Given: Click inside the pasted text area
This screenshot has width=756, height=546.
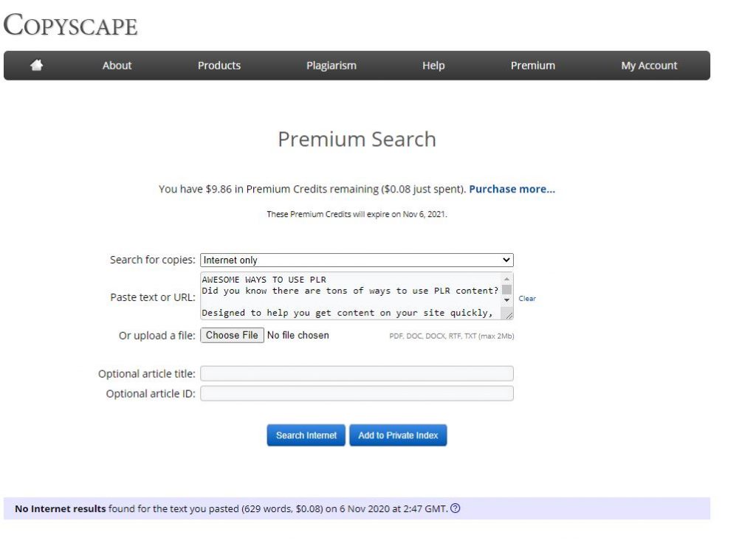Looking at the screenshot, I should pos(351,296).
